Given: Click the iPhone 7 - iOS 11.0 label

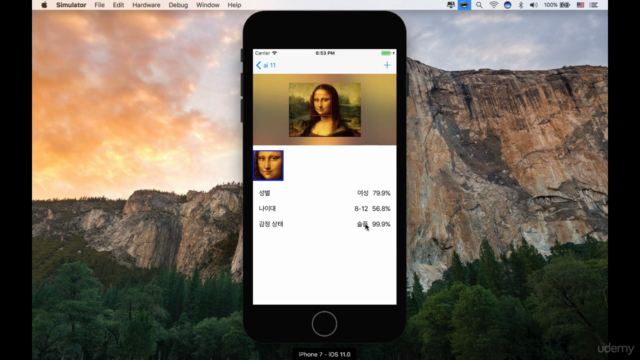Looking at the screenshot, I should coord(324,354).
